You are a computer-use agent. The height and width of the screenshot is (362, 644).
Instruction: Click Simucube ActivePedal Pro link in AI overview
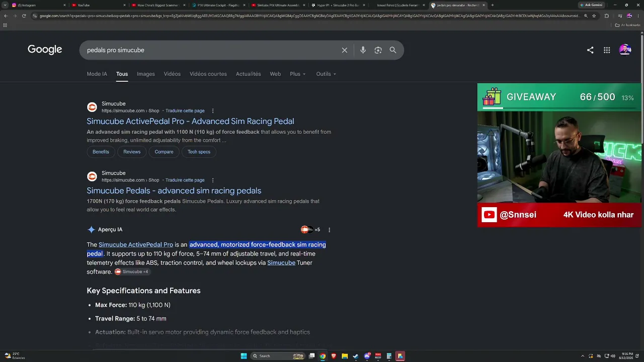coord(136,245)
